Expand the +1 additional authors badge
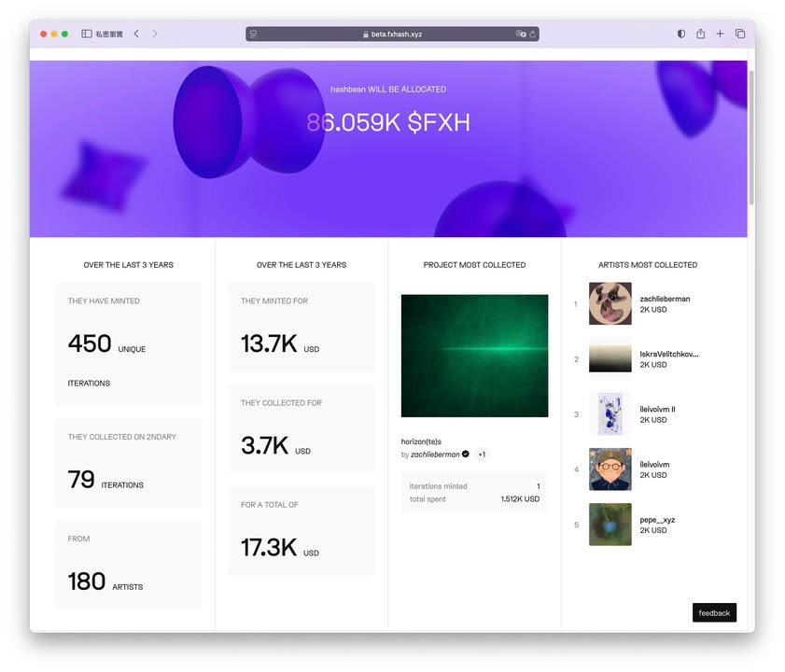Screen dimensions: 785x672 481,455
